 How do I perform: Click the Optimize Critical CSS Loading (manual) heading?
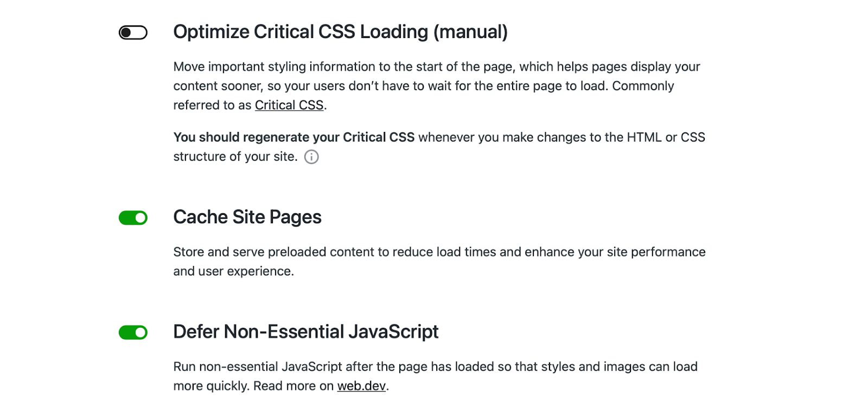(341, 32)
